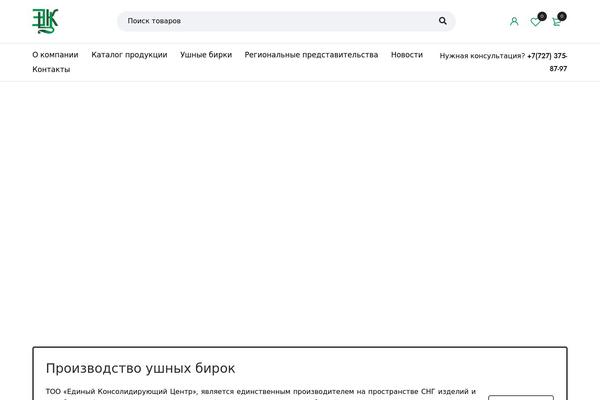
Task: Open the wishlist heart icon
Action: tap(536, 22)
